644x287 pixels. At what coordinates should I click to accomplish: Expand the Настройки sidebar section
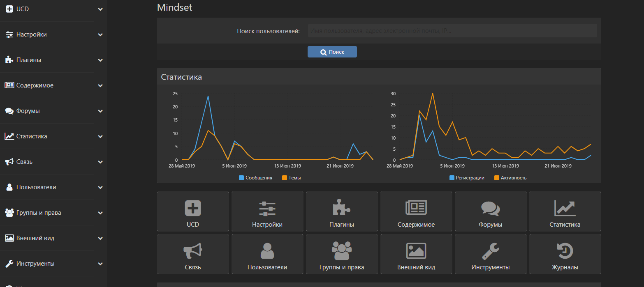100,34
